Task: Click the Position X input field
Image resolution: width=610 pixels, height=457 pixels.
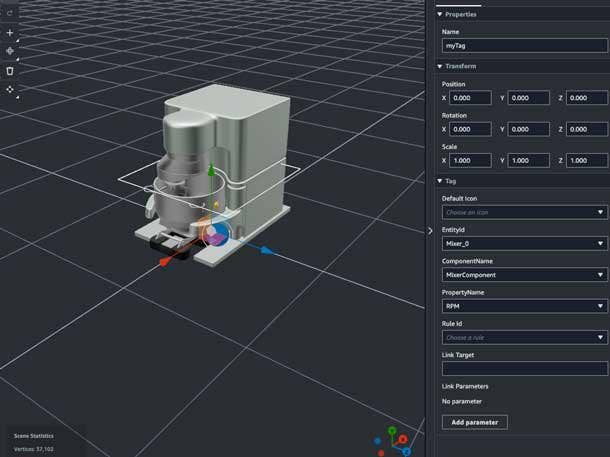Action: 470,98
